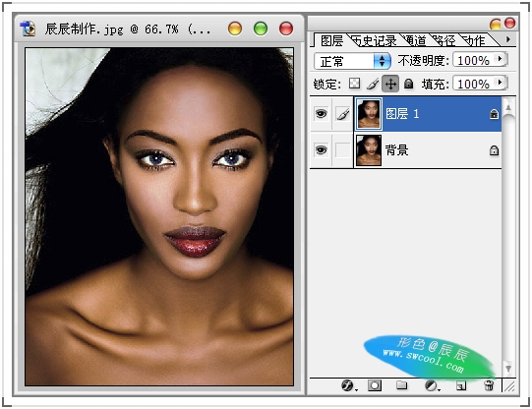Select the 背景 layer thumbnail

[369, 150]
